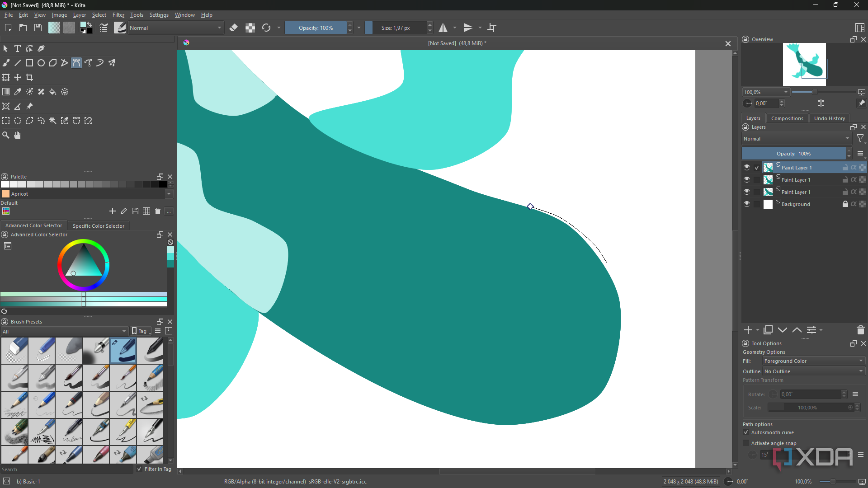The height and width of the screenshot is (488, 868).
Task: Click the brush preset Search field
Action: [x=67, y=469]
